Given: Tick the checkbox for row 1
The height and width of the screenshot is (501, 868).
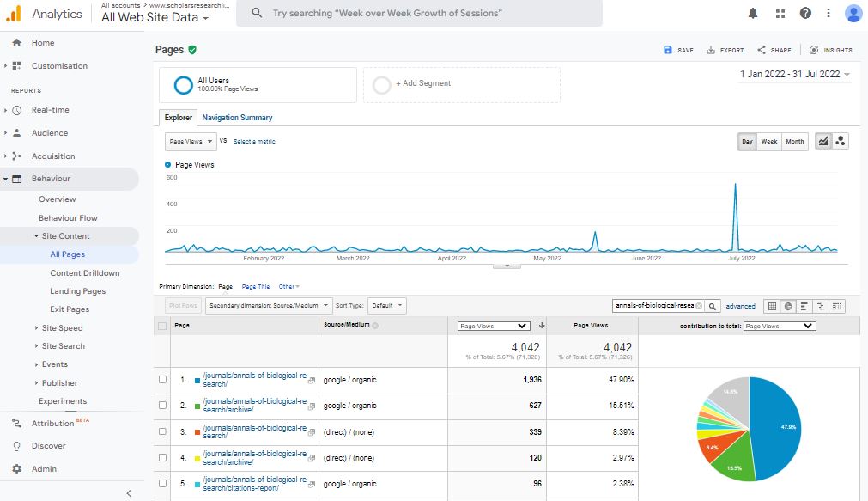Looking at the screenshot, I should (x=163, y=379).
